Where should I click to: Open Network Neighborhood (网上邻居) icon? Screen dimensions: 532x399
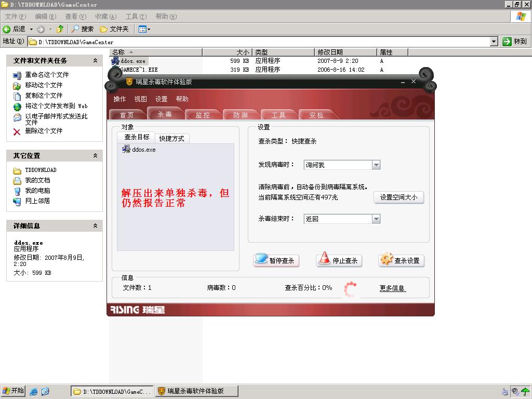[x=17, y=202]
